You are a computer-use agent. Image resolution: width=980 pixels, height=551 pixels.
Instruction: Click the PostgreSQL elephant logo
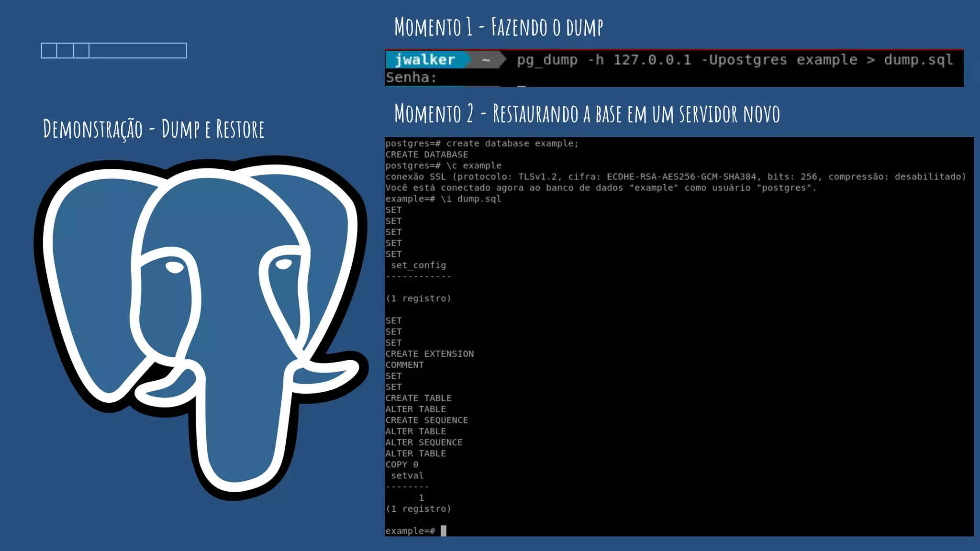click(x=201, y=328)
